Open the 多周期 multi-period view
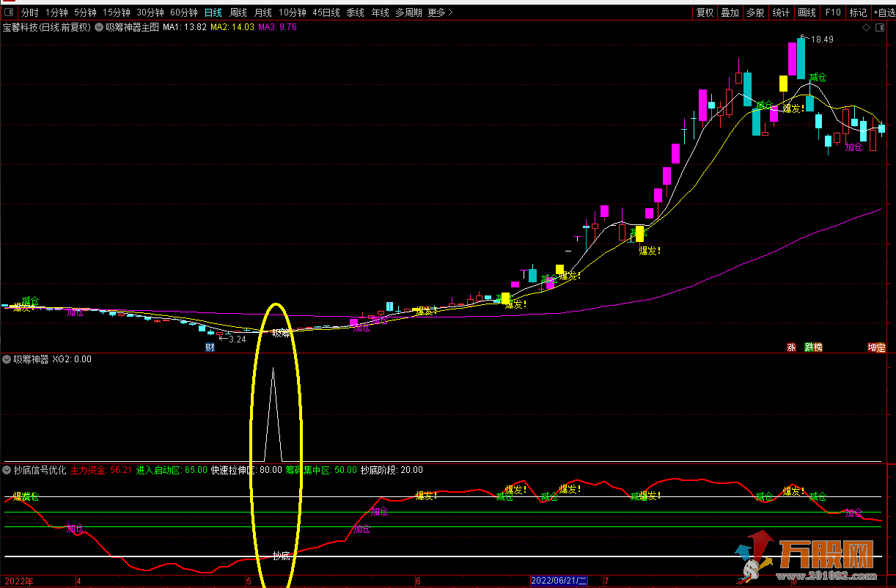Image resolution: width=896 pixels, height=588 pixels. tap(409, 12)
